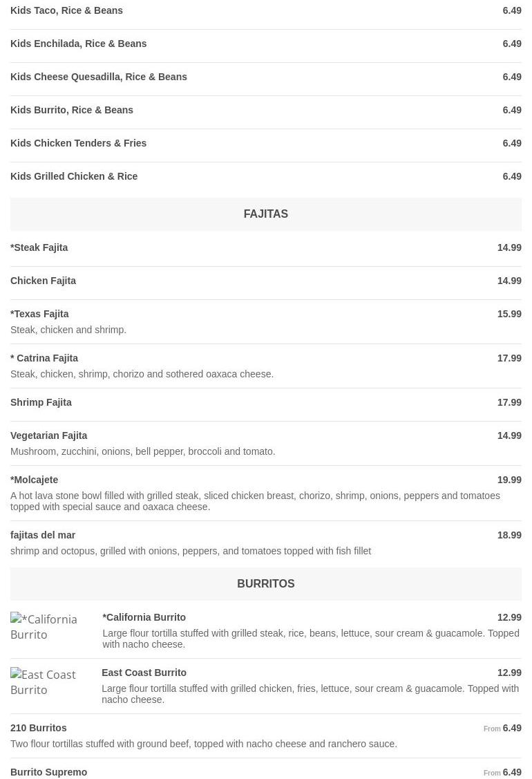This screenshot has width=532, height=779.
Task: Click the FAJITAS section header
Action: click(x=265, y=214)
